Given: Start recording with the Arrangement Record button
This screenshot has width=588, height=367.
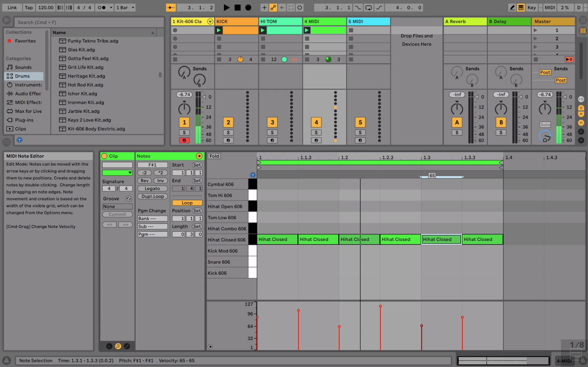Looking at the screenshot, I should (x=248, y=7).
